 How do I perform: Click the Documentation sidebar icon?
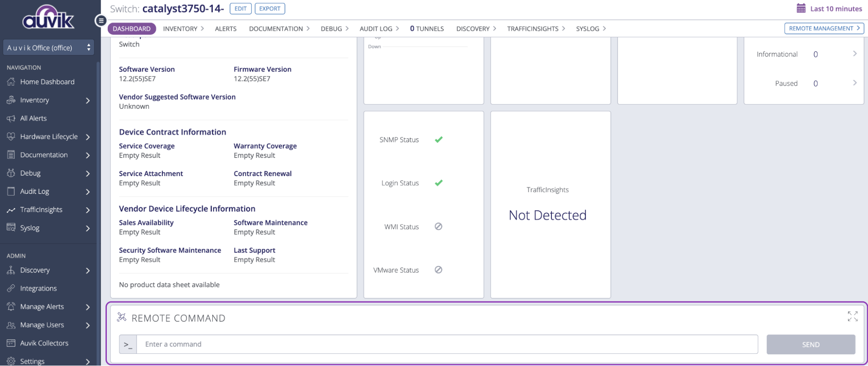(11, 154)
